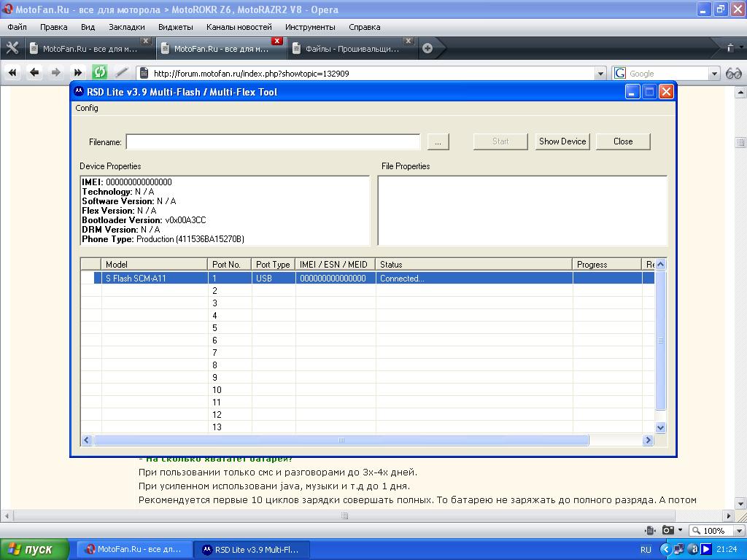Go forward with Opera's forward arrow
The image size is (747, 560).
click(x=55, y=73)
